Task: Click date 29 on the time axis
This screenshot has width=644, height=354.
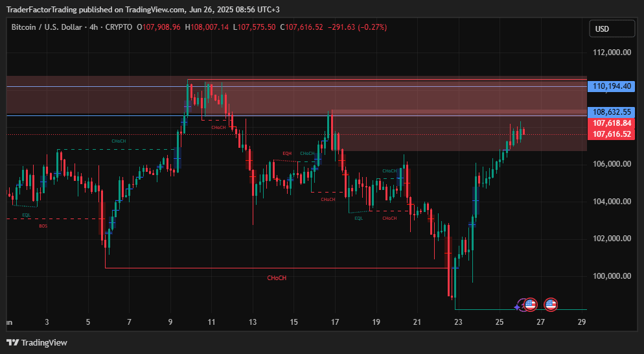Action: 582,322
